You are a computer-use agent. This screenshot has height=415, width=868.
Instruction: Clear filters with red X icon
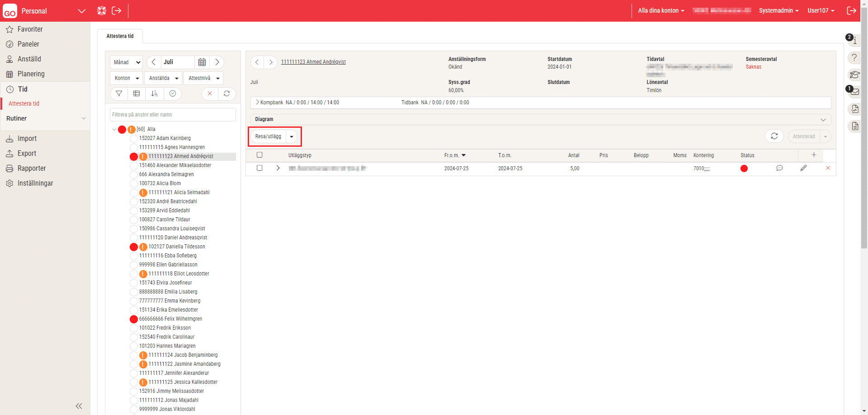click(x=210, y=93)
